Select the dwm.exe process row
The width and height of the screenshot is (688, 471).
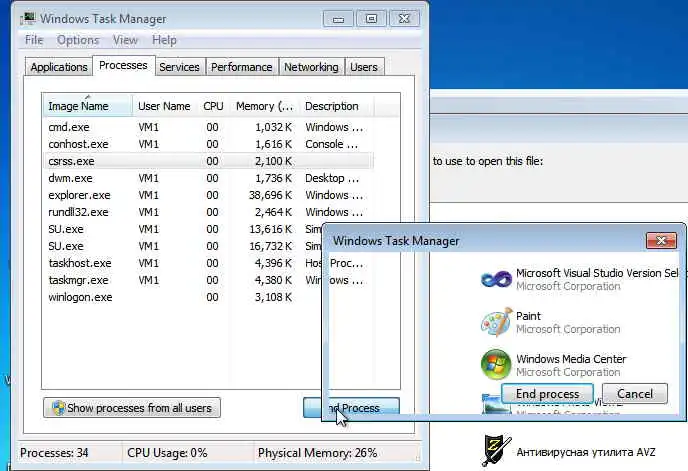(208, 178)
